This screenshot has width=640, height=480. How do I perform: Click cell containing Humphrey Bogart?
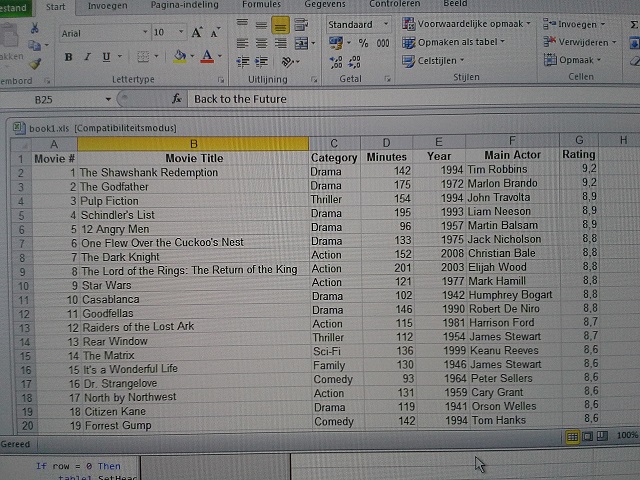coord(513,294)
